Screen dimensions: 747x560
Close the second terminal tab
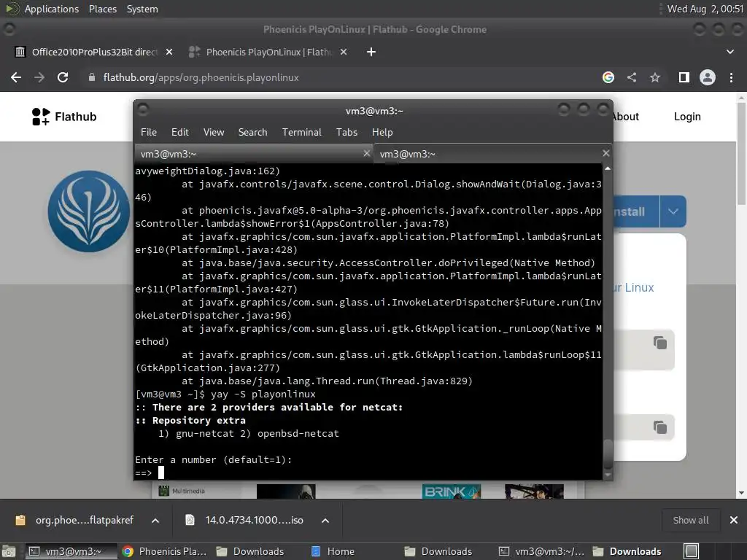(605, 153)
